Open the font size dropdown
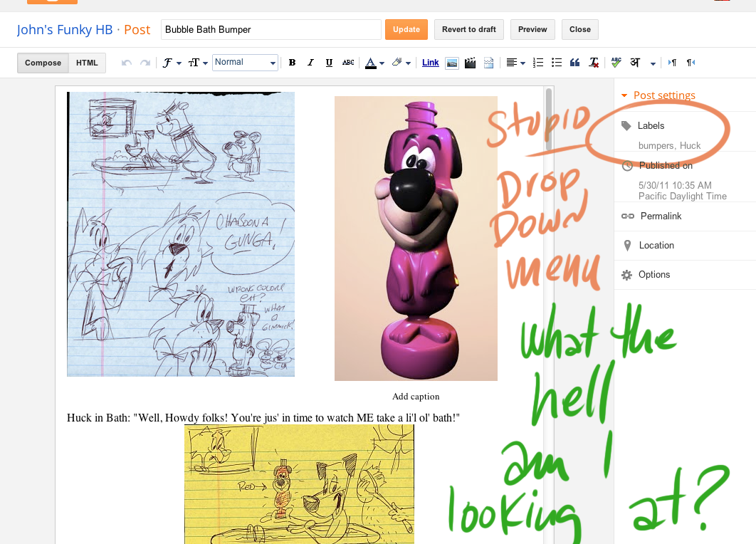 [198, 63]
